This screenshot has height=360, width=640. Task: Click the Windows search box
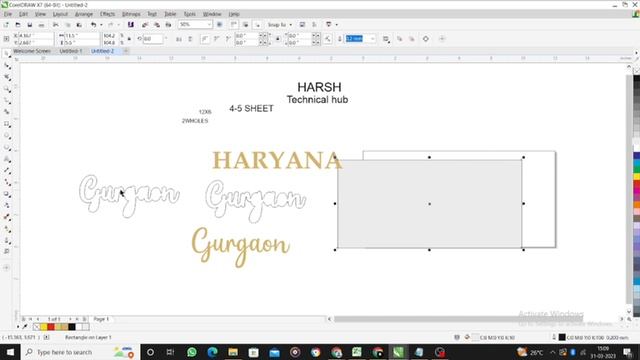pos(80,352)
